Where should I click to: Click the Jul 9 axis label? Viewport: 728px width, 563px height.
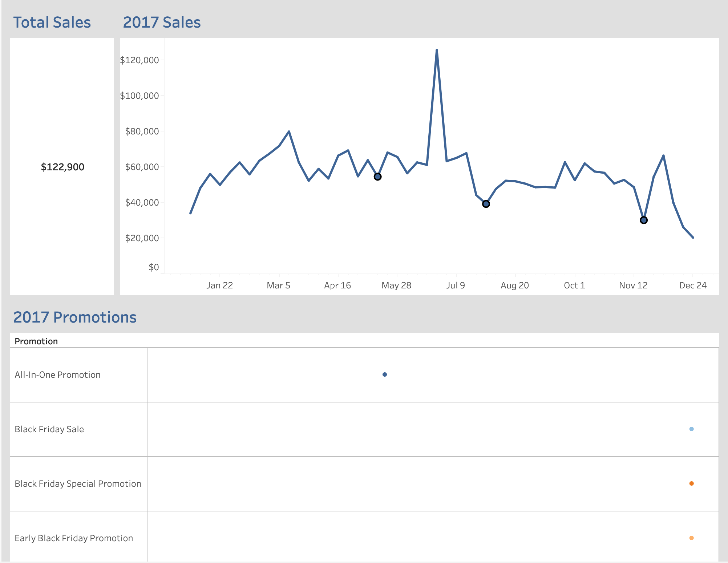(x=455, y=285)
